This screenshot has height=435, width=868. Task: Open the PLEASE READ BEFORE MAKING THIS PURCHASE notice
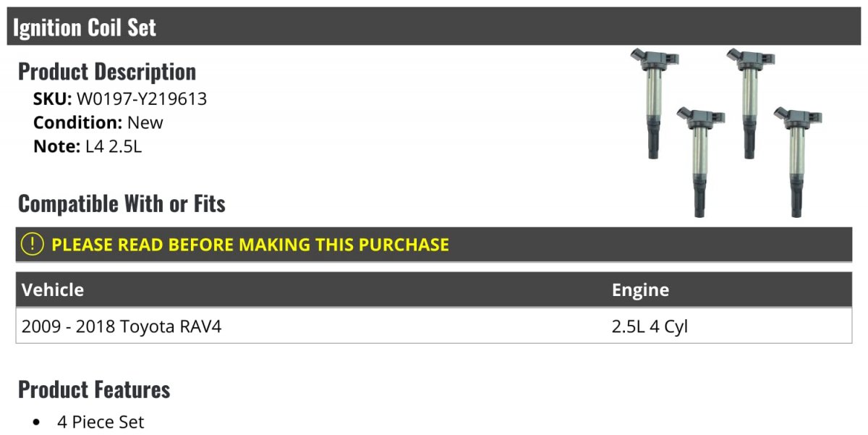click(250, 245)
